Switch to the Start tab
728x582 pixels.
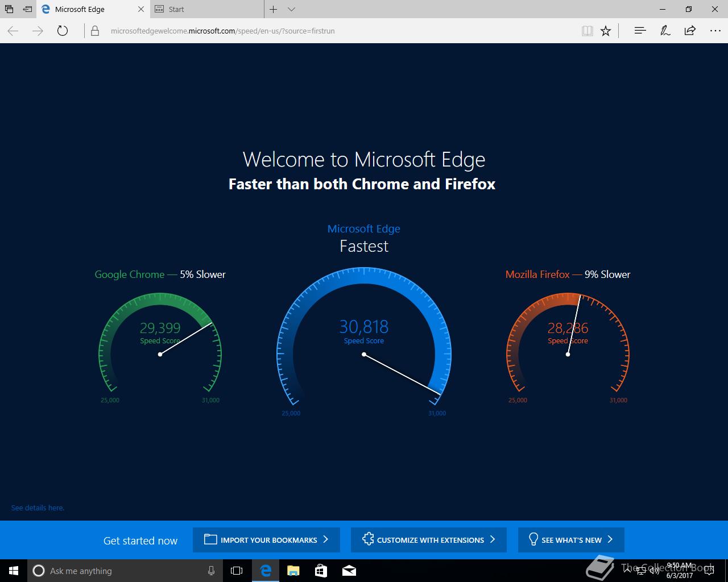pos(208,9)
